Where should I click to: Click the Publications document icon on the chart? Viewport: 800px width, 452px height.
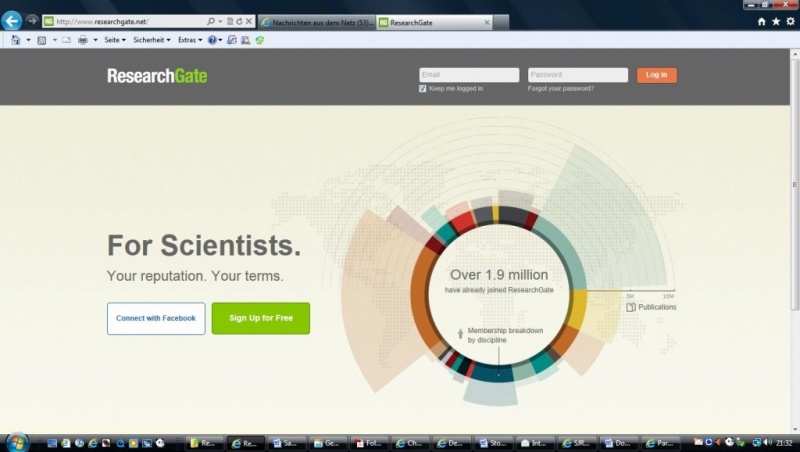pos(631,307)
